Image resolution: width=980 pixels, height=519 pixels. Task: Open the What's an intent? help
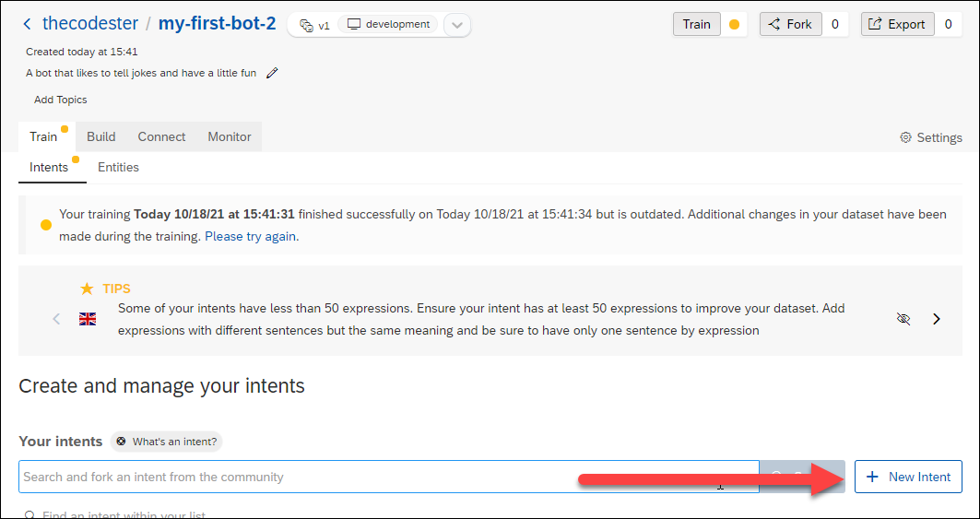tap(167, 442)
